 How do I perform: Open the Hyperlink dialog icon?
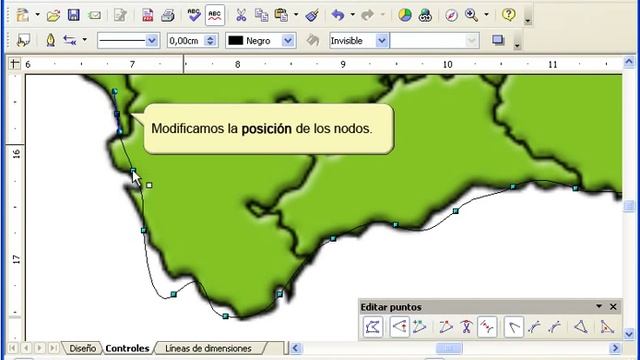point(425,16)
